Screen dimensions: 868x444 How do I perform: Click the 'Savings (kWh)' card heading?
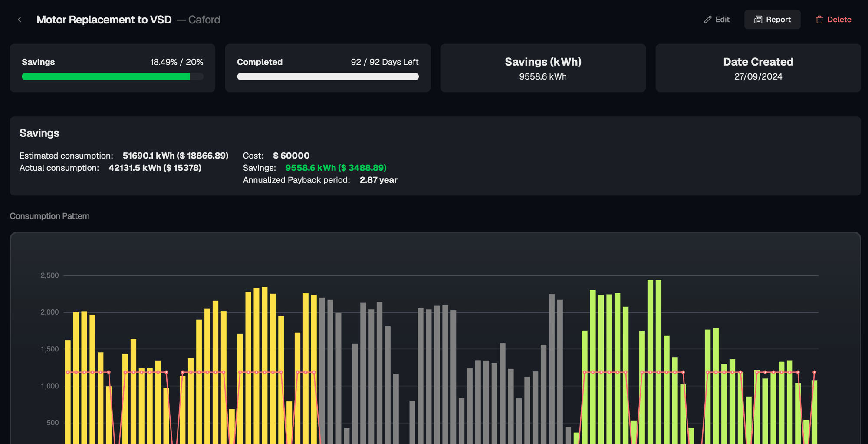pyautogui.click(x=543, y=62)
